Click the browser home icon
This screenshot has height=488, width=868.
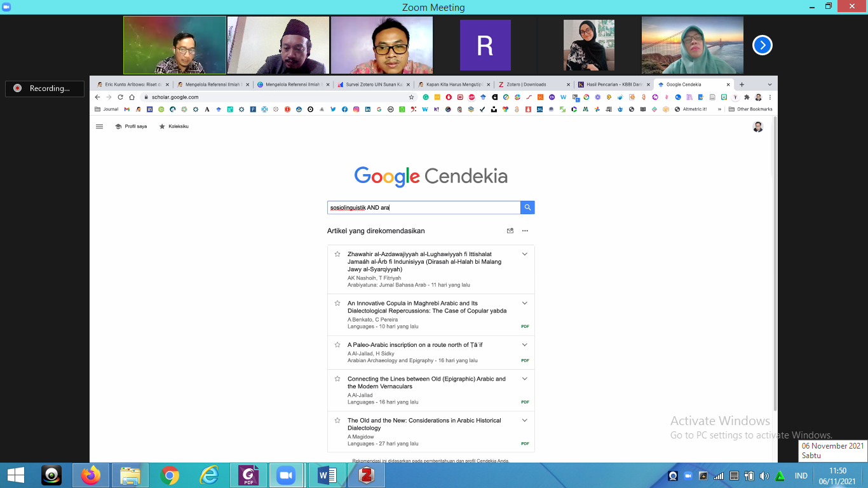coord(132,97)
